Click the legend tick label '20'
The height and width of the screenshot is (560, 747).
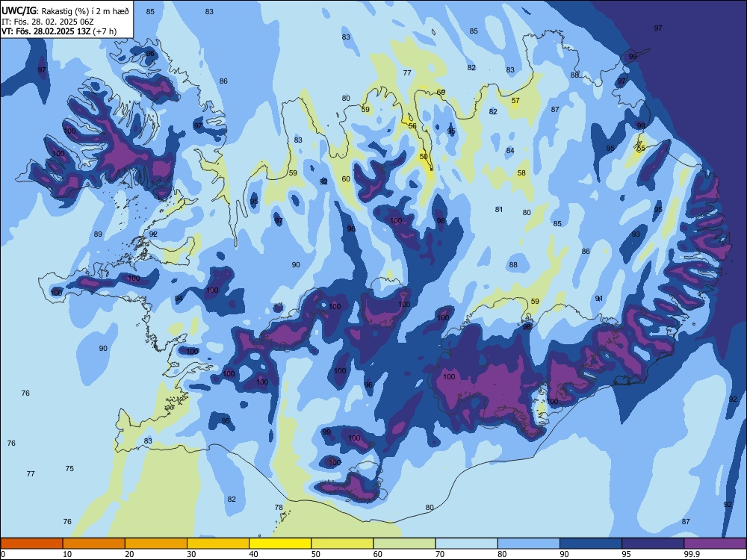click(129, 554)
